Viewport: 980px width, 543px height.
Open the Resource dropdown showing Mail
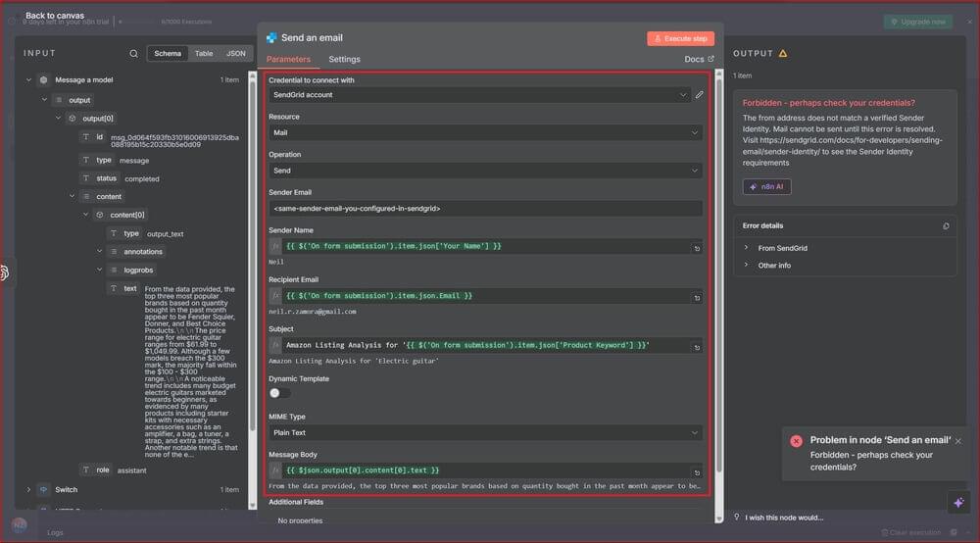coord(485,132)
